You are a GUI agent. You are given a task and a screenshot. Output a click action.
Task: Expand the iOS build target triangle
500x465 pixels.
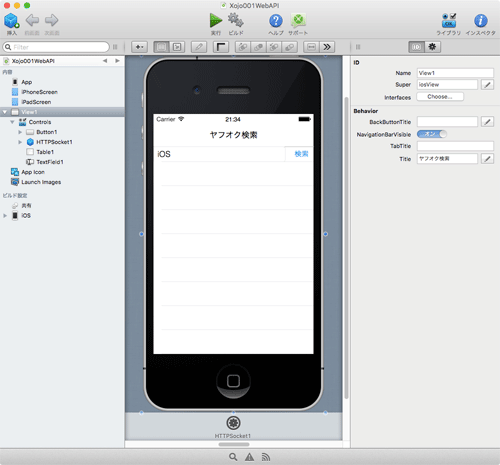click(5, 216)
